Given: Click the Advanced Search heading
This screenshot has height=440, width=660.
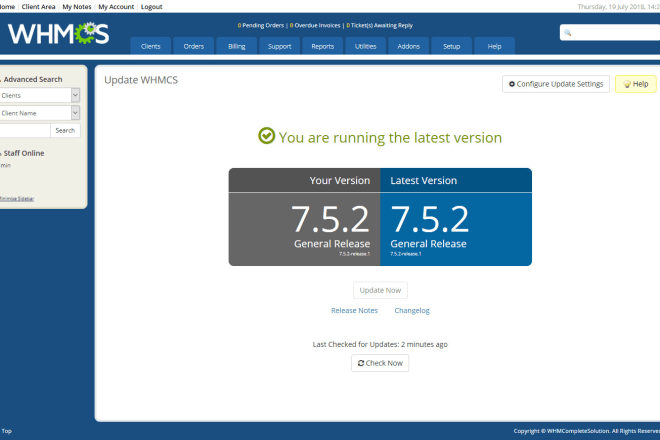Looking at the screenshot, I should 33,79.
